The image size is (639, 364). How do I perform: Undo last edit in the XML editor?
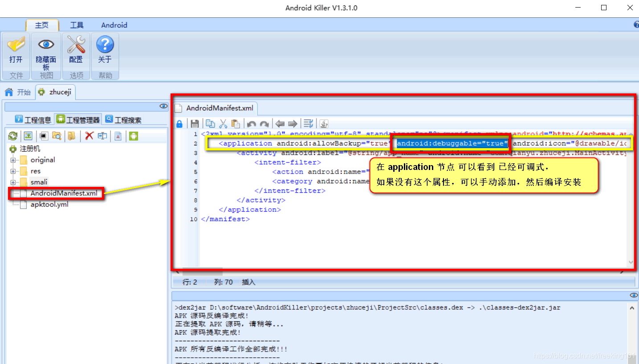251,123
